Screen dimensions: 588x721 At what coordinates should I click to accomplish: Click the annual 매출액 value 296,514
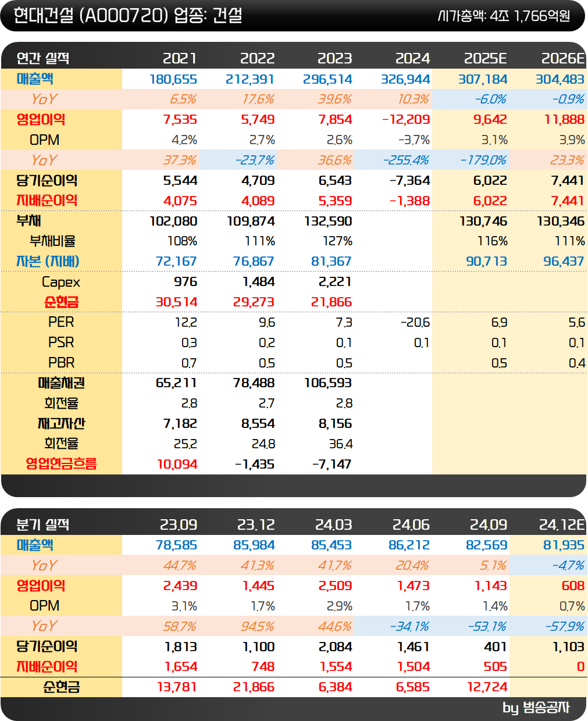point(327,79)
